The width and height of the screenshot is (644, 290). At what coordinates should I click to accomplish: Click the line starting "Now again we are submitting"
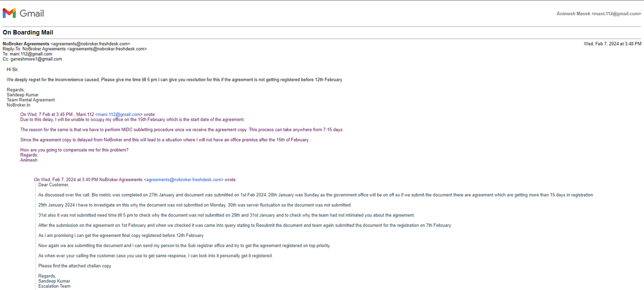184,246
